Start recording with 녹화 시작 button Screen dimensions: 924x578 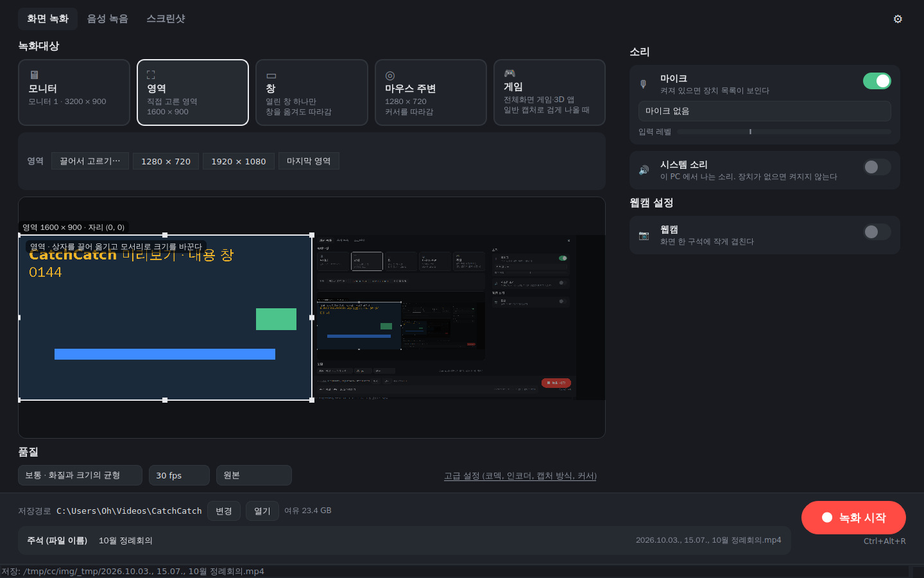[853, 518]
